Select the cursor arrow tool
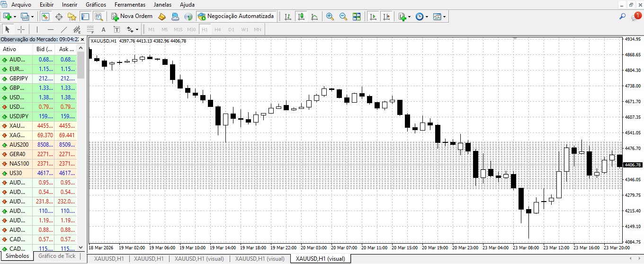 click(x=8, y=29)
